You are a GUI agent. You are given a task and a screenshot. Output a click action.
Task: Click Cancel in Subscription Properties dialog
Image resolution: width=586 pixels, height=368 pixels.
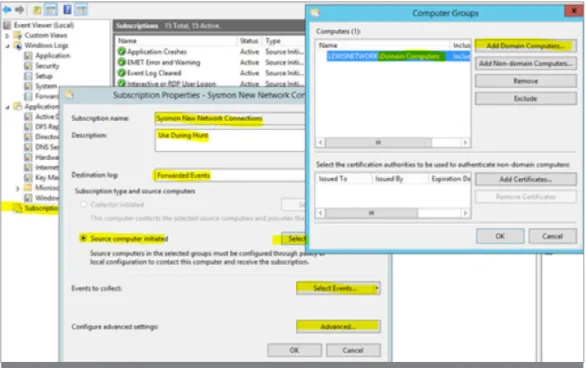pos(353,350)
